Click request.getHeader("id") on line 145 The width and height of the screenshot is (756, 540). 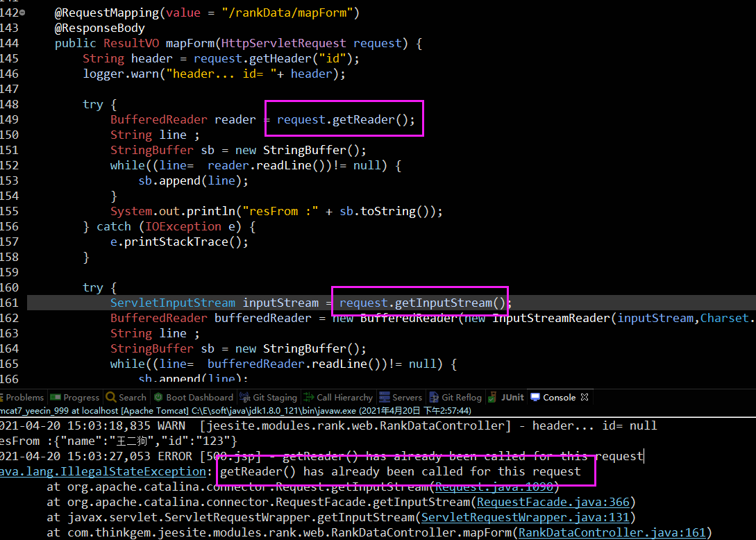click(273, 59)
